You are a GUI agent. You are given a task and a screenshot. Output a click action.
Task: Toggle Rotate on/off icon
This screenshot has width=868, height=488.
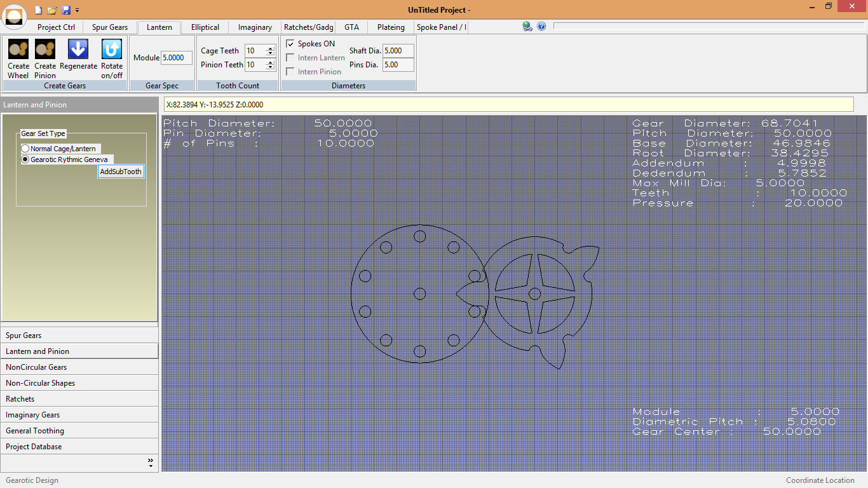(112, 50)
